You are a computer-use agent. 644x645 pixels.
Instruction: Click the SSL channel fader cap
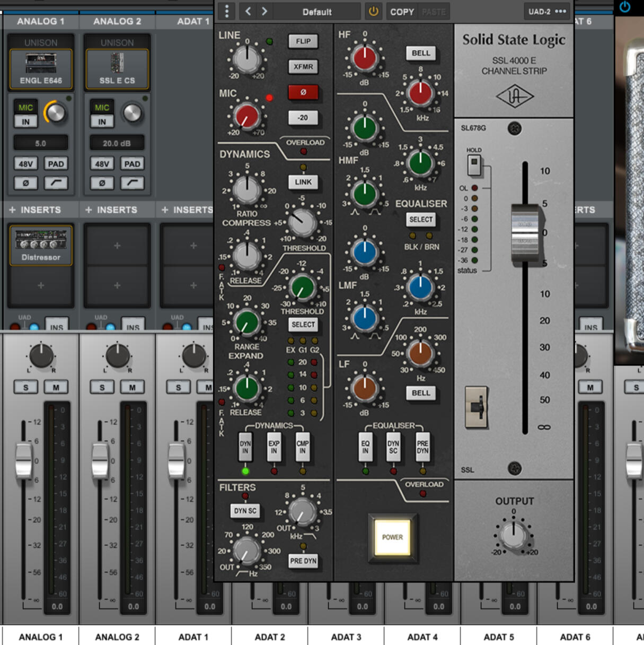pyautogui.click(x=524, y=233)
